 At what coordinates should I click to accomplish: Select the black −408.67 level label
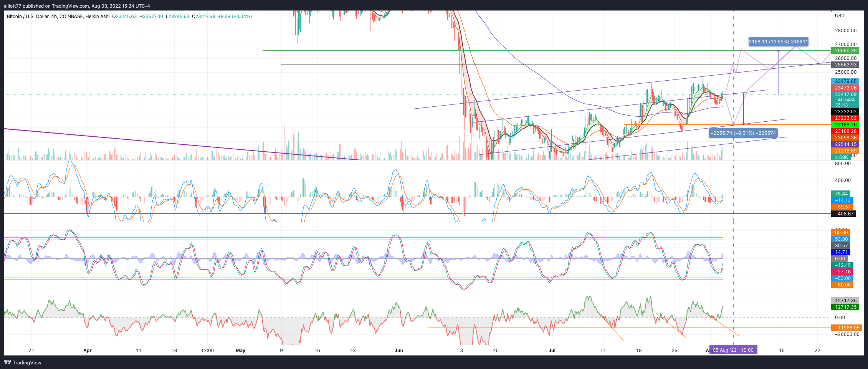[843, 214]
